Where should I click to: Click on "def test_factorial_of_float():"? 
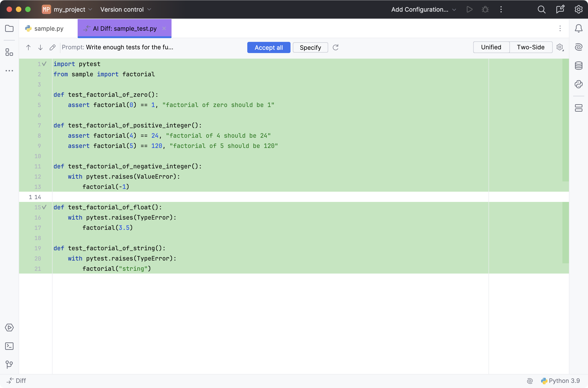pyautogui.click(x=108, y=207)
